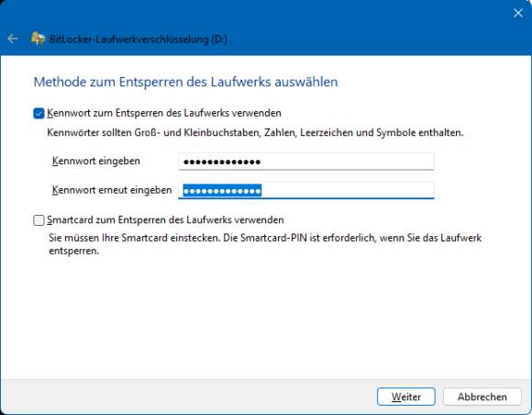The height and width of the screenshot is (415, 532).
Task: Focus the 'Kennwort erneut eingeben' password field
Action: click(306, 190)
